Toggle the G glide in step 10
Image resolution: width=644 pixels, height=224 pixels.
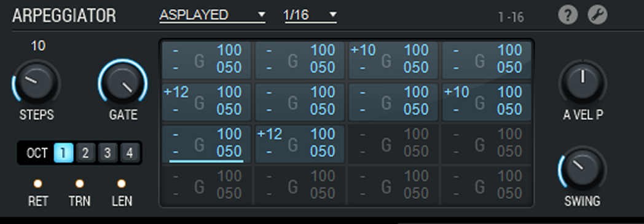pos(293,145)
